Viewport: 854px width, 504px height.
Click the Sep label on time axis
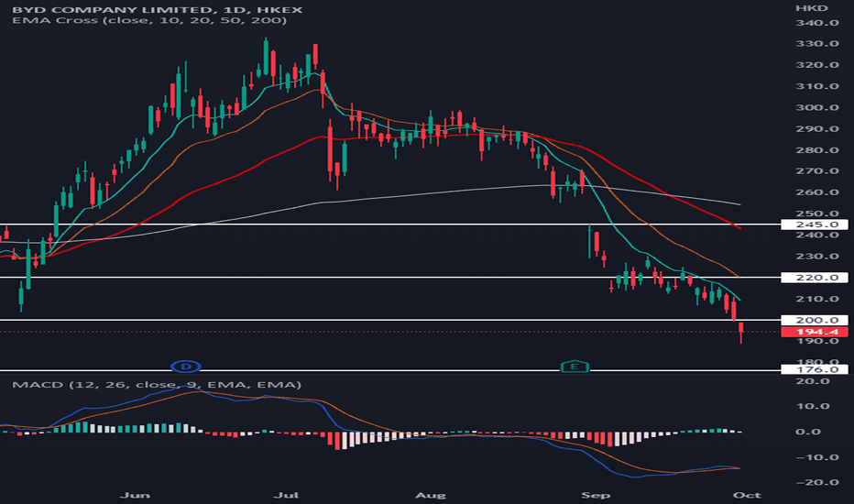tap(596, 495)
